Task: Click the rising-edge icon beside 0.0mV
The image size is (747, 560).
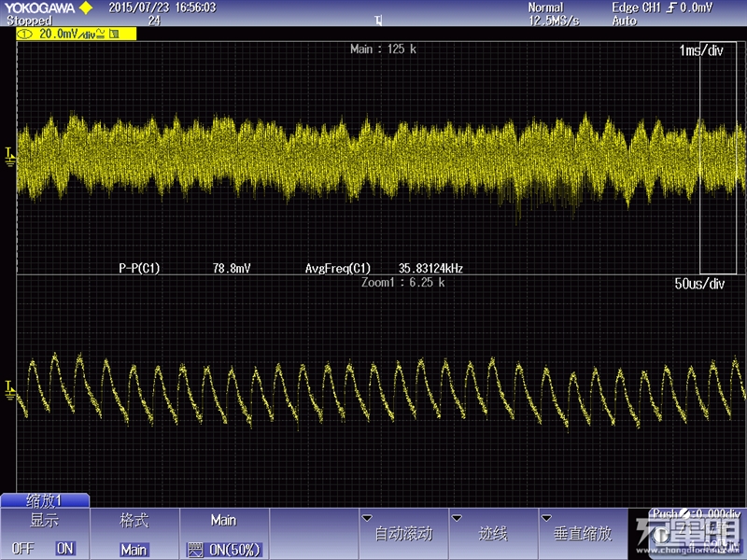Action: (671, 7)
